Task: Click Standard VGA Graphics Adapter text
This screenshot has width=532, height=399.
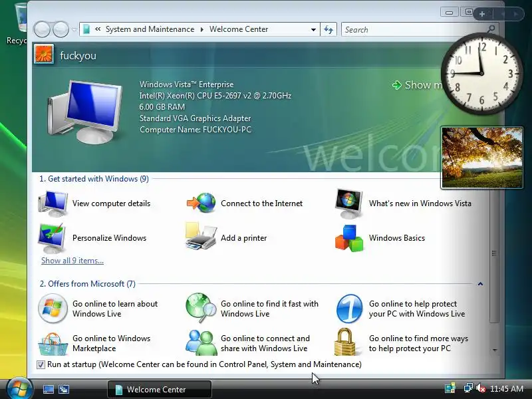Action: tap(196, 118)
